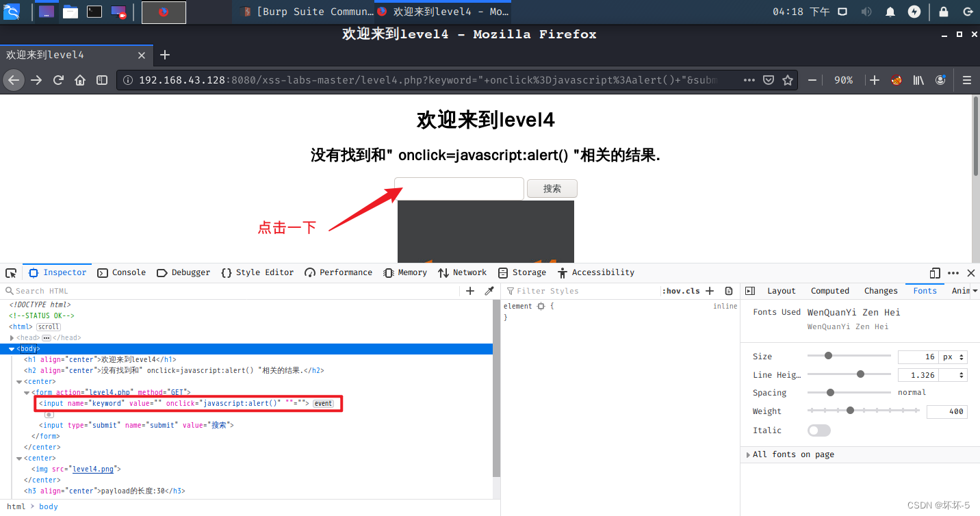Click the shield tracking protection icon
The image size is (980, 516).
pyautogui.click(x=768, y=79)
